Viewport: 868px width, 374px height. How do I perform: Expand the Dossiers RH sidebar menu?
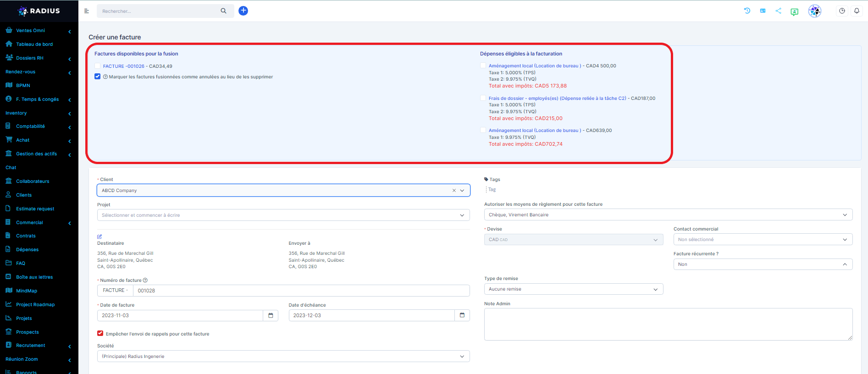pyautogui.click(x=39, y=58)
